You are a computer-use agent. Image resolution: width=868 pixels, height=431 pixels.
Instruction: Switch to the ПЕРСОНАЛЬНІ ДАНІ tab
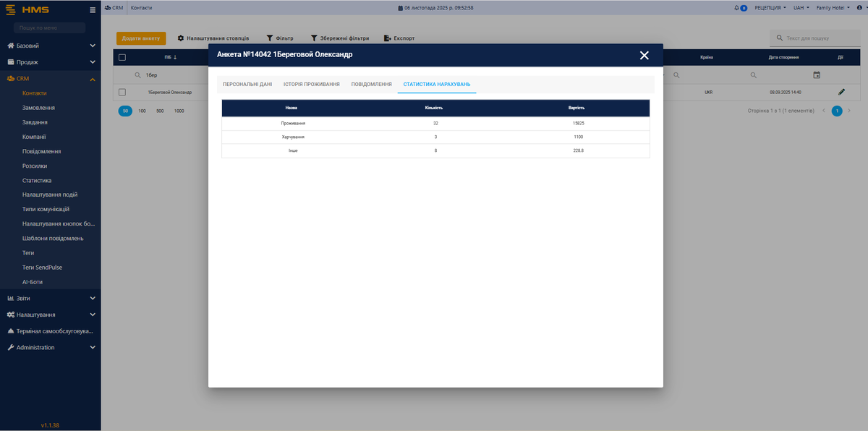pos(247,85)
